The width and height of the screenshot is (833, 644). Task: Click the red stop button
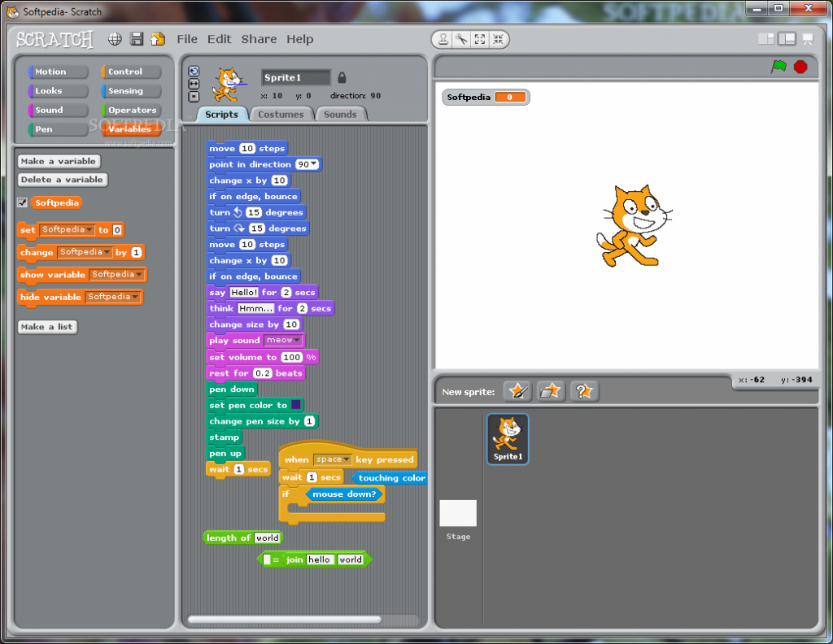tap(799, 68)
